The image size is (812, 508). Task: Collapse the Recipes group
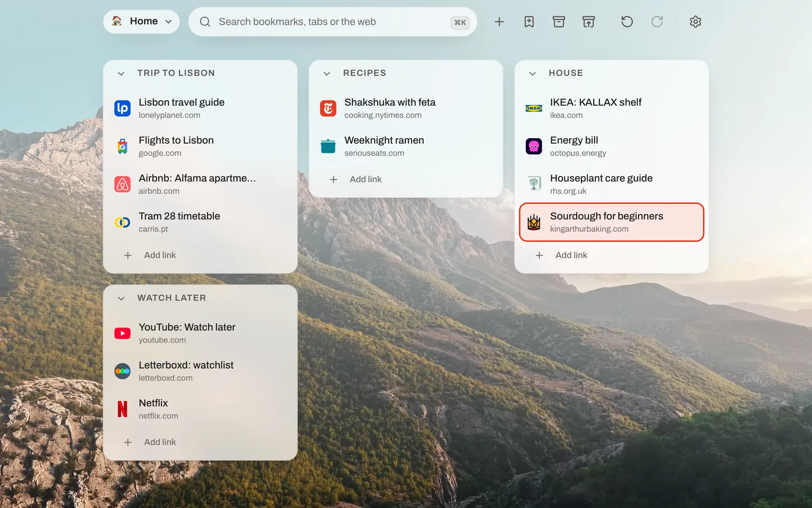pos(327,74)
